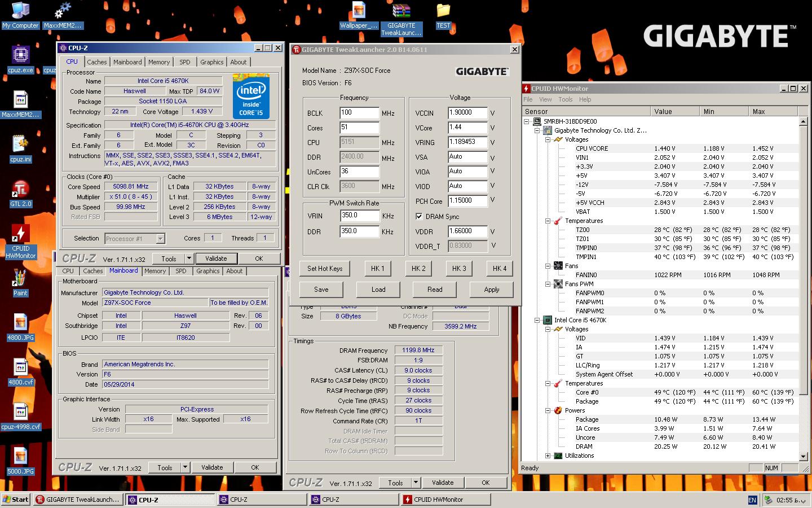Click Set Hot Keys button
The image size is (812, 508).
coord(325,269)
